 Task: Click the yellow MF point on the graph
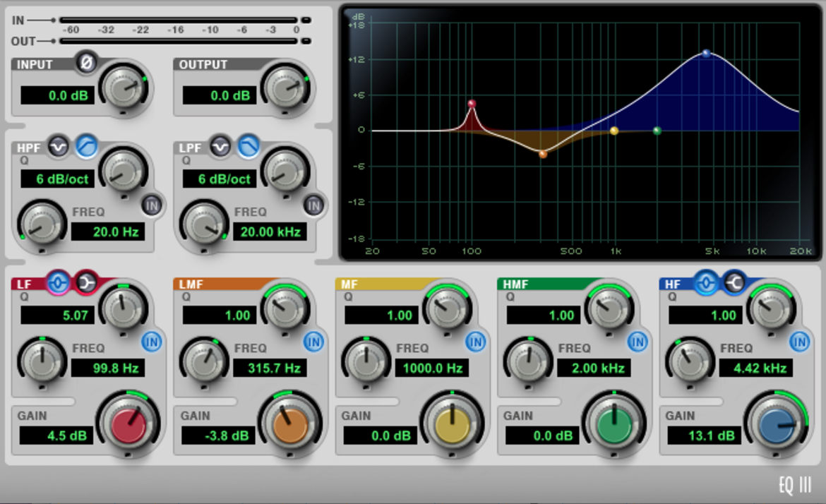coord(614,131)
